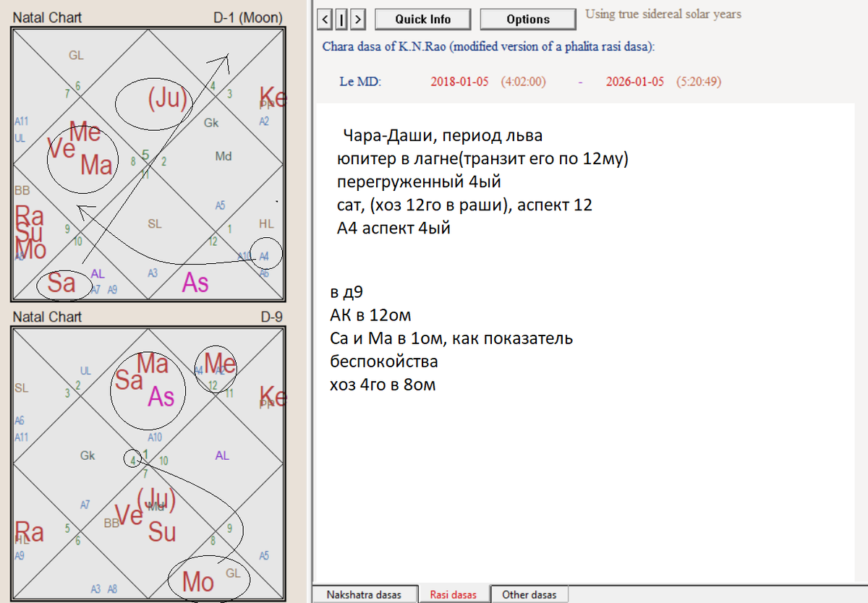The width and height of the screenshot is (868, 603).
Task: Click the start date 2018-01-05
Action: click(x=460, y=81)
